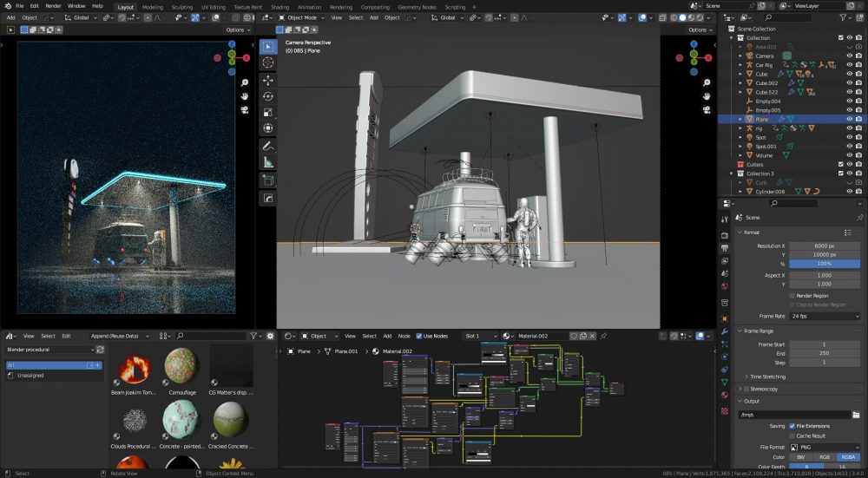This screenshot has height=478, width=868.
Task: Select the Rotate tool in viewport toolbar
Action: (x=268, y=96)
